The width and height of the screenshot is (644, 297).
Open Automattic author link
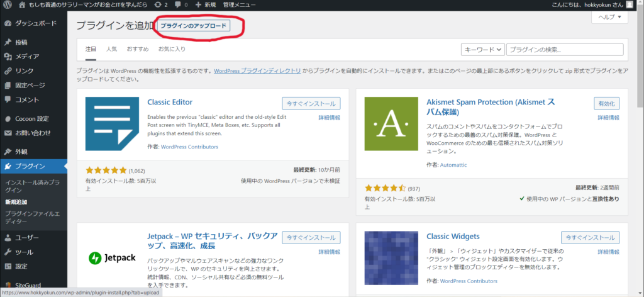pyautogui.click(x=453, y=165)
